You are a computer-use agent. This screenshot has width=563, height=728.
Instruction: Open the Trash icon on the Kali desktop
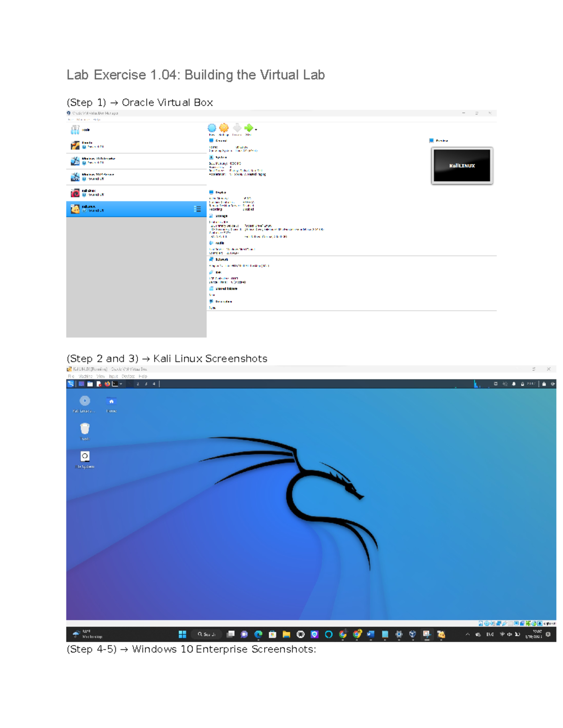[84, 428]
